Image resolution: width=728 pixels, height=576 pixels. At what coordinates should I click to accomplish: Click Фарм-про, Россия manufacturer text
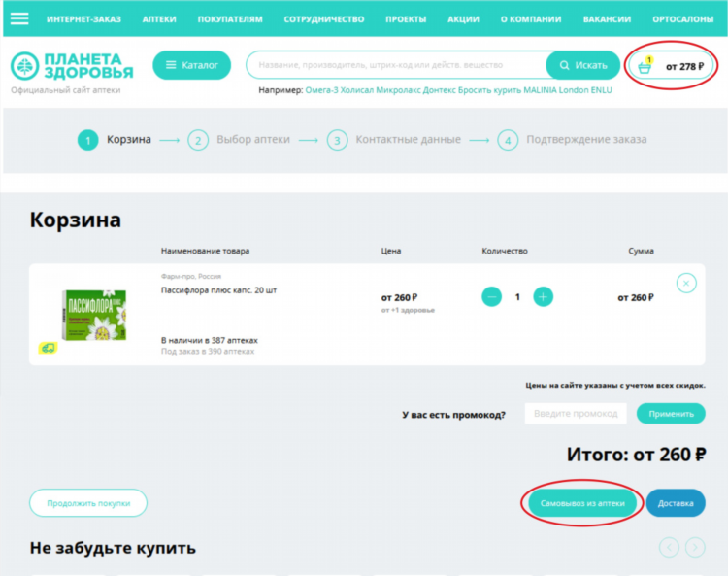click(191, 277)
